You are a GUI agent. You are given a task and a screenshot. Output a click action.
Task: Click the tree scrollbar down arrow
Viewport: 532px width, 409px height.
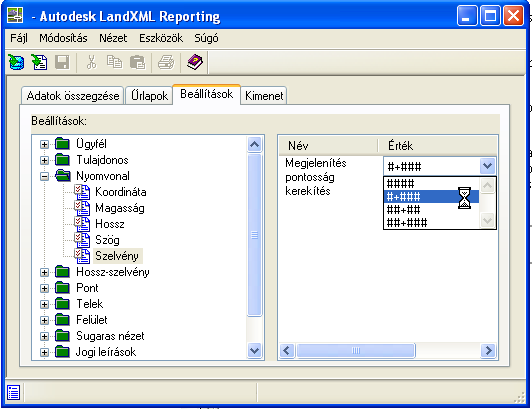[x=254, y=350]
